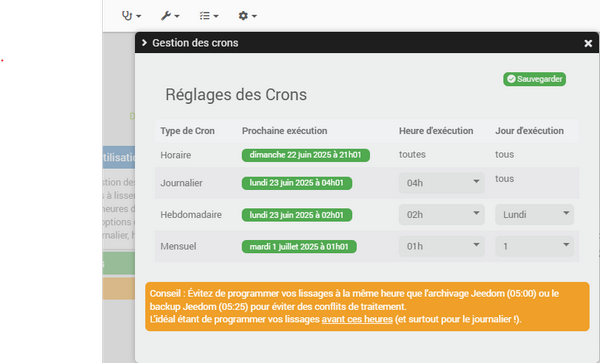
Task: Click the Hebdomadaire next execution badge
Action: pos(297,215)
